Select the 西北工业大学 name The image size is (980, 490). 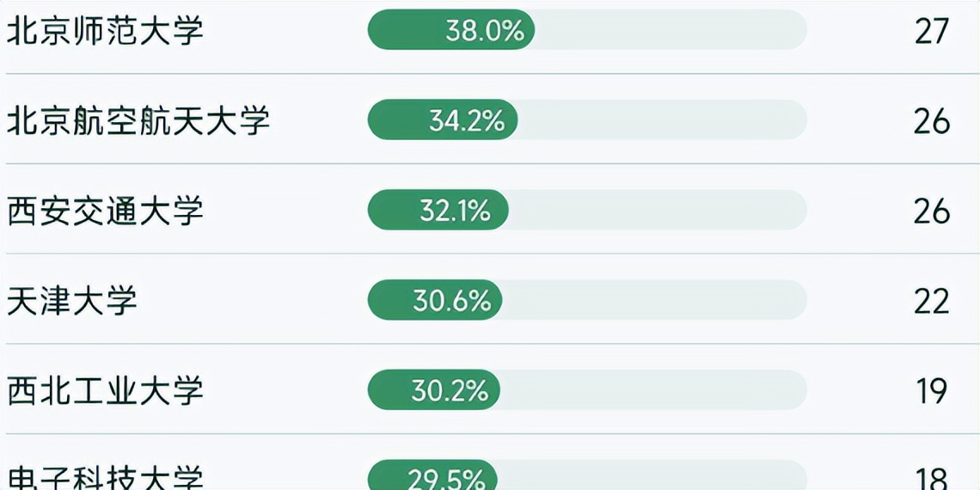coord(105,391)
